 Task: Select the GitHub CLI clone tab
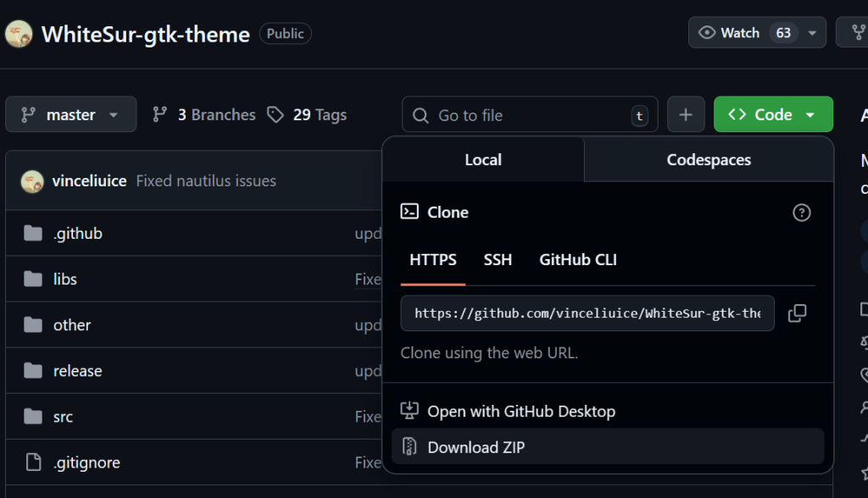(x=578, y=260)
